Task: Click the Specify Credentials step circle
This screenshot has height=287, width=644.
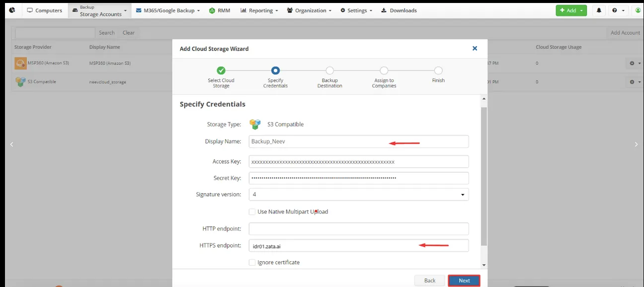Action: pos(276,71)
